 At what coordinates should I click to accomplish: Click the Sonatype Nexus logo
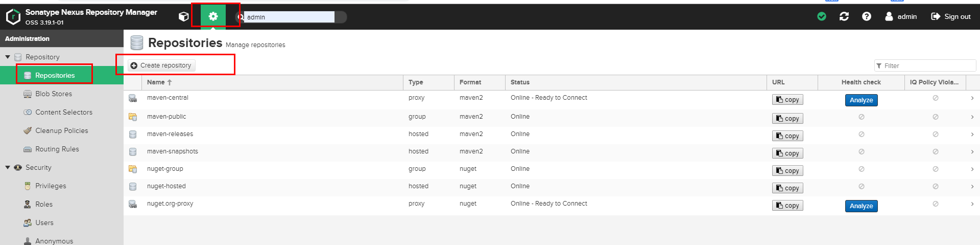pyautogui.click(x=13, y=17)
